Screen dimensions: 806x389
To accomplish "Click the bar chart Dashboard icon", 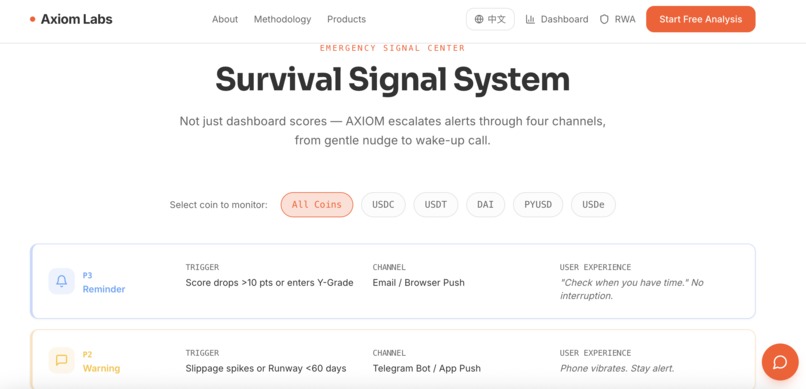I will [530, 20].
